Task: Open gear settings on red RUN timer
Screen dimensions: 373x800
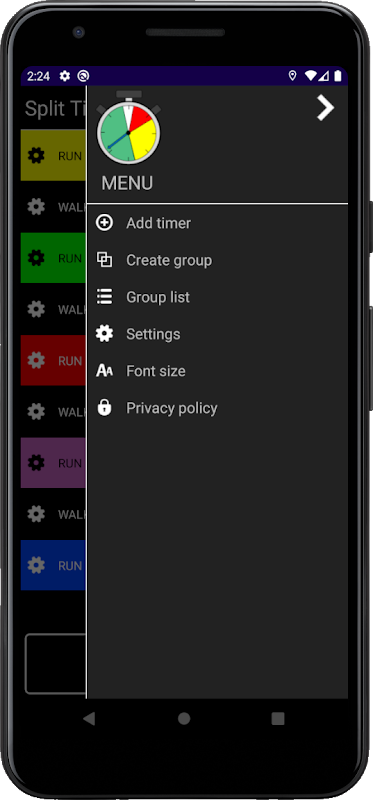Action: 36,360
